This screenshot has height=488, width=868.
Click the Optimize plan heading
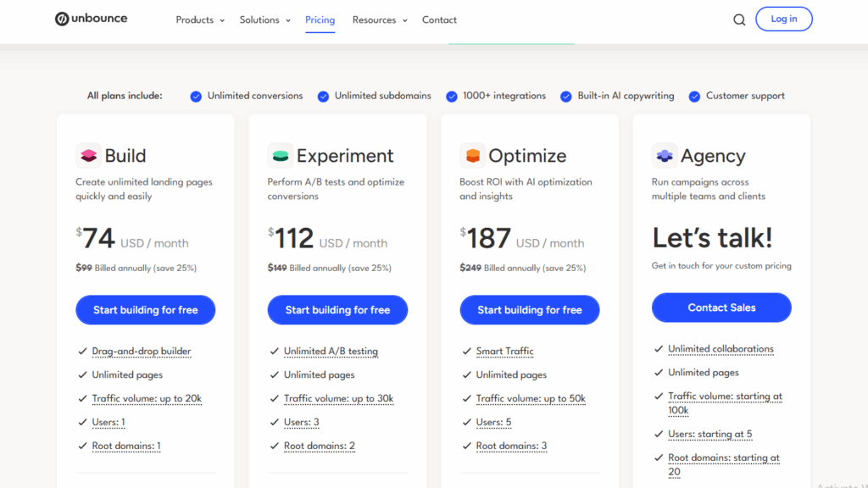click(527, 156)
